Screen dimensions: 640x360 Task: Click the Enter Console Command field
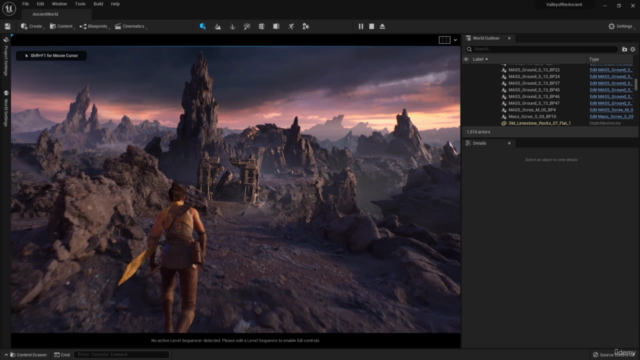[x=122, y=355]
